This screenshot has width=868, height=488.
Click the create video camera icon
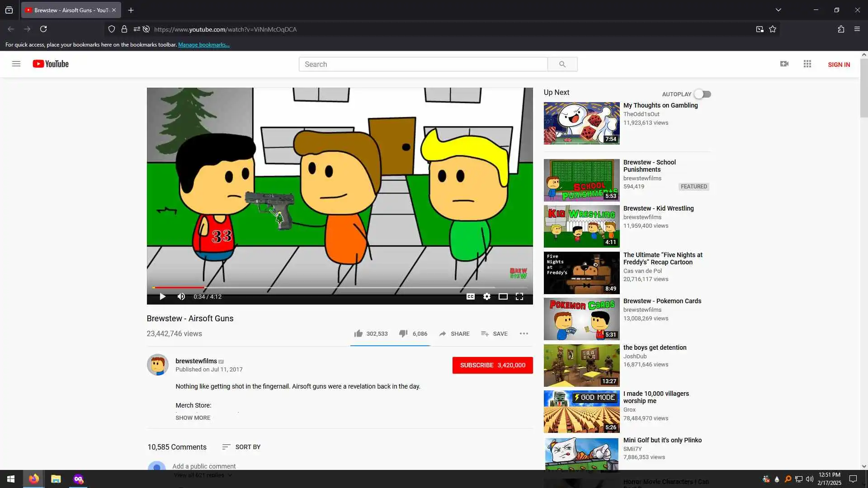pyautogui.click(x=784, y=64)
